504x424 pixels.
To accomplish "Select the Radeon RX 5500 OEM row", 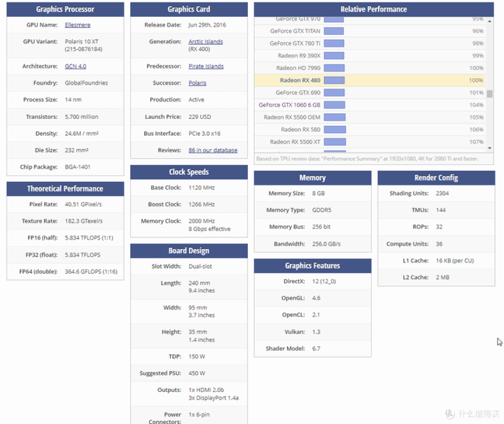I will 370,117.
